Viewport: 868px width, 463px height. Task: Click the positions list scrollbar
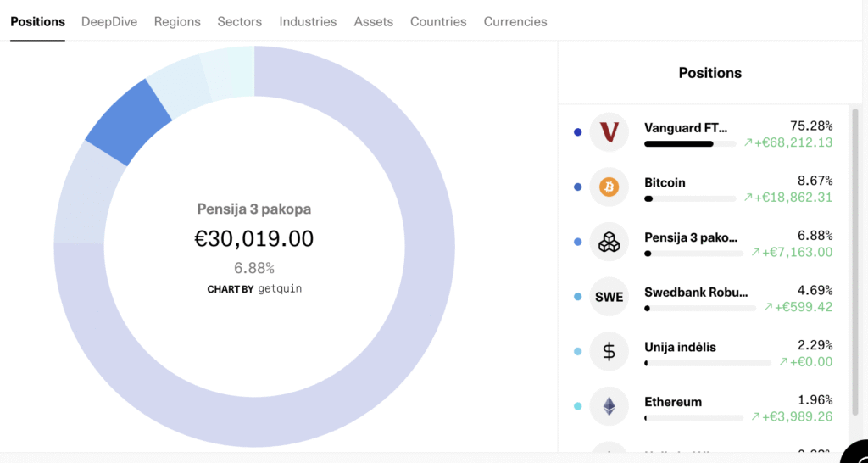click(855, 263)
